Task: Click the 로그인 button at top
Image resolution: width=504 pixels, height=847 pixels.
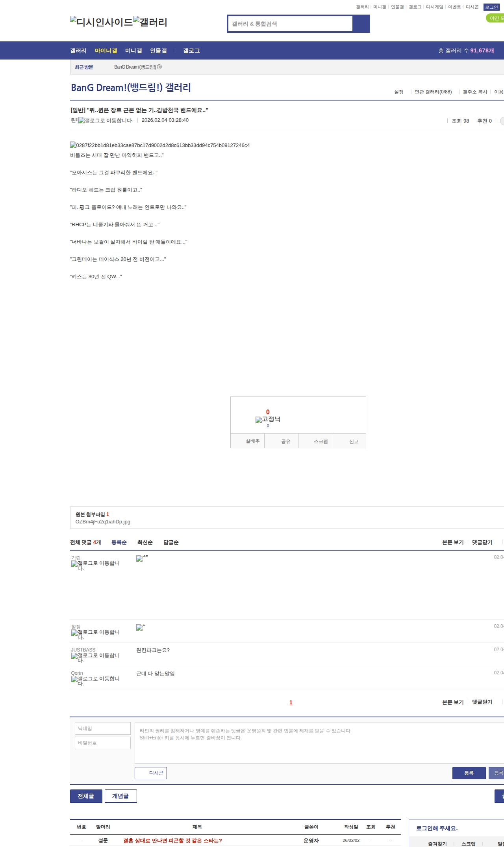Action: point(491,7)
